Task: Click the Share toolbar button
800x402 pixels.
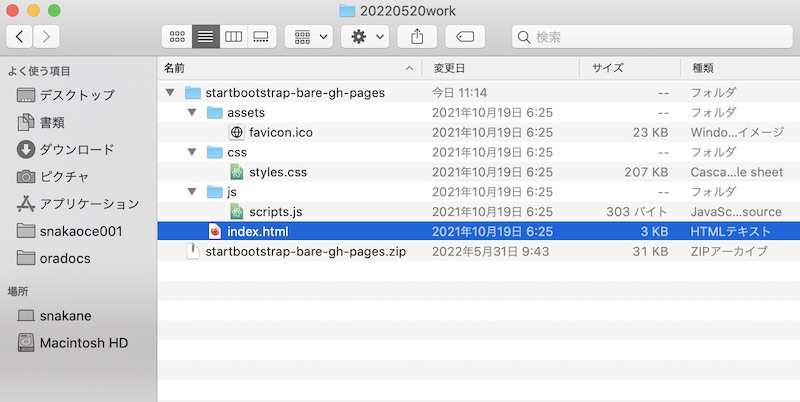Action: [x=416, y=37]
